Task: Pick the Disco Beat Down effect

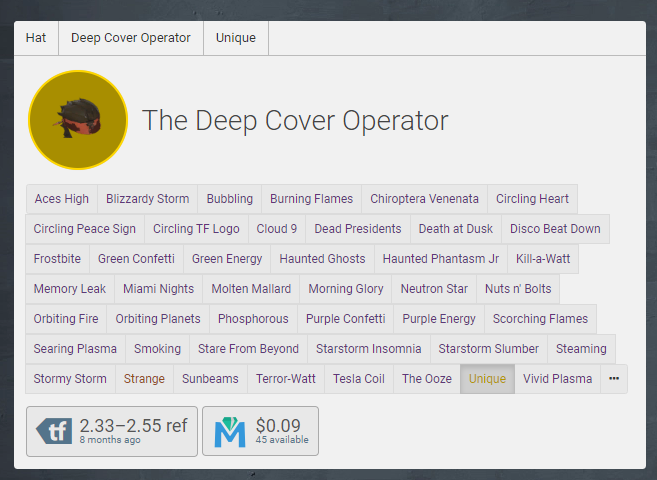Action: tap(555, 229)
